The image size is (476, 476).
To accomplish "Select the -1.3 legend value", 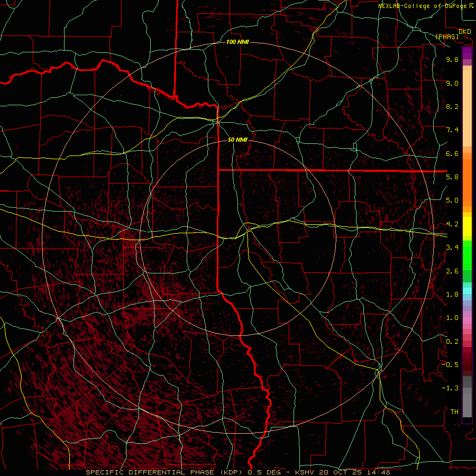I will (450, 388).
